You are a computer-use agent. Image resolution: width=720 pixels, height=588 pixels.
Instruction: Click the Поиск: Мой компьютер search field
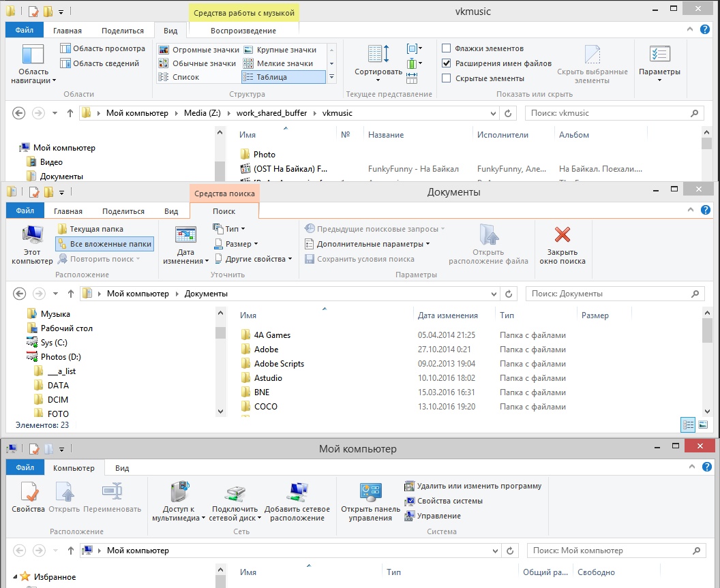616,551
